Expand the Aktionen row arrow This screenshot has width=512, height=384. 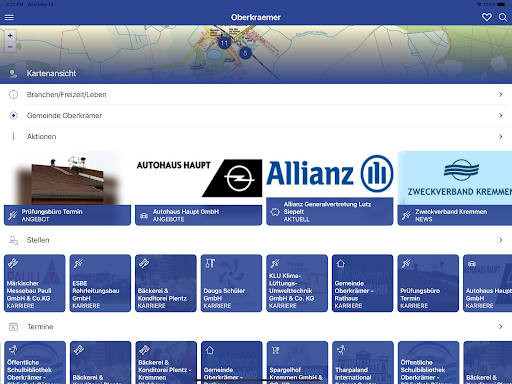500,137
